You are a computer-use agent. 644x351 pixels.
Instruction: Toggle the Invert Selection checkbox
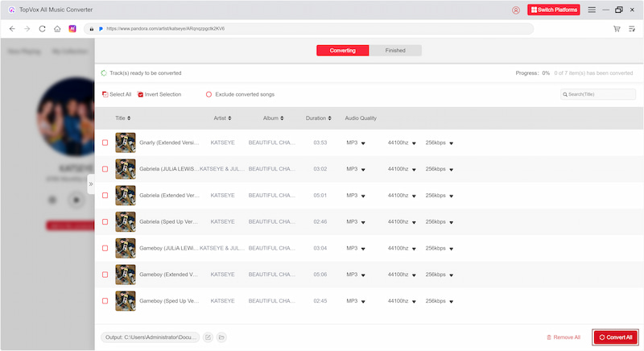tap(141, 94)
